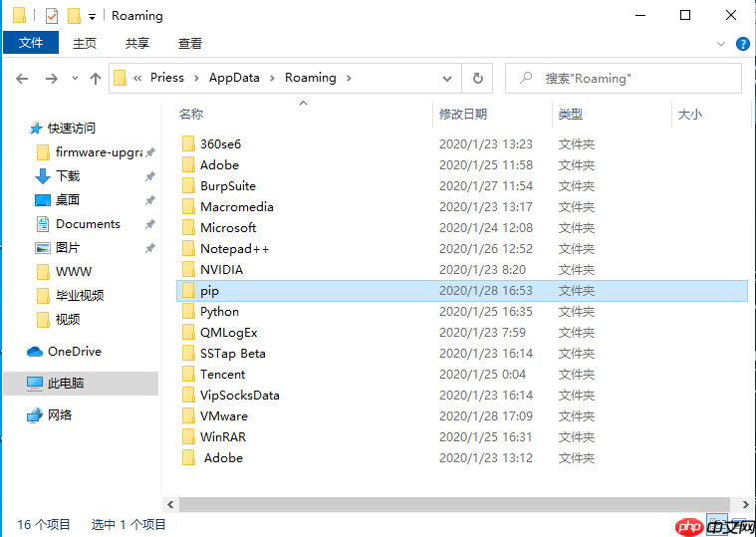
Task: Select the Macromedia folder icon
Action: click(188, 207)
